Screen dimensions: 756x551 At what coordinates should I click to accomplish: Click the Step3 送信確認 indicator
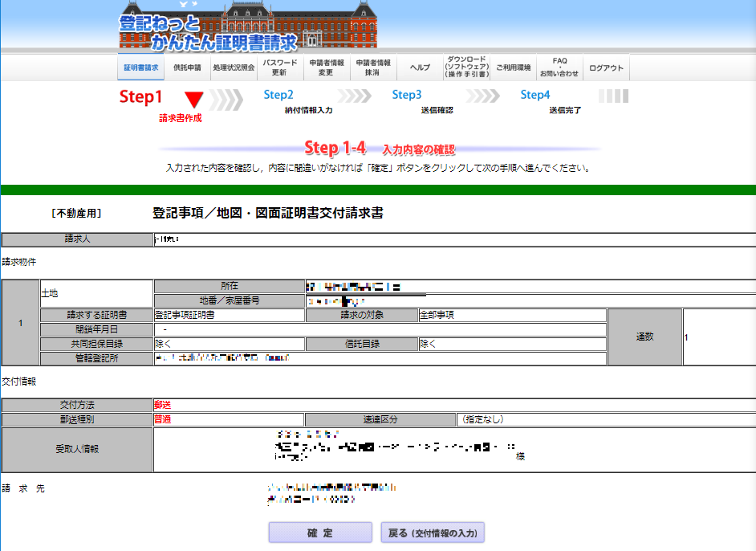point(425,102)
